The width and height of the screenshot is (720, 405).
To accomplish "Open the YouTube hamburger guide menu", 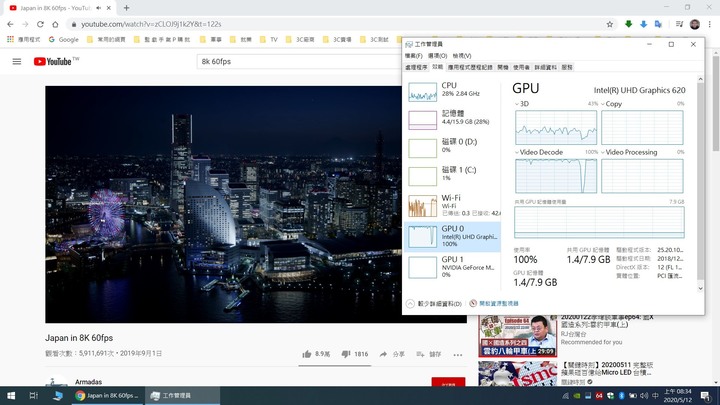I will (16, 61).
